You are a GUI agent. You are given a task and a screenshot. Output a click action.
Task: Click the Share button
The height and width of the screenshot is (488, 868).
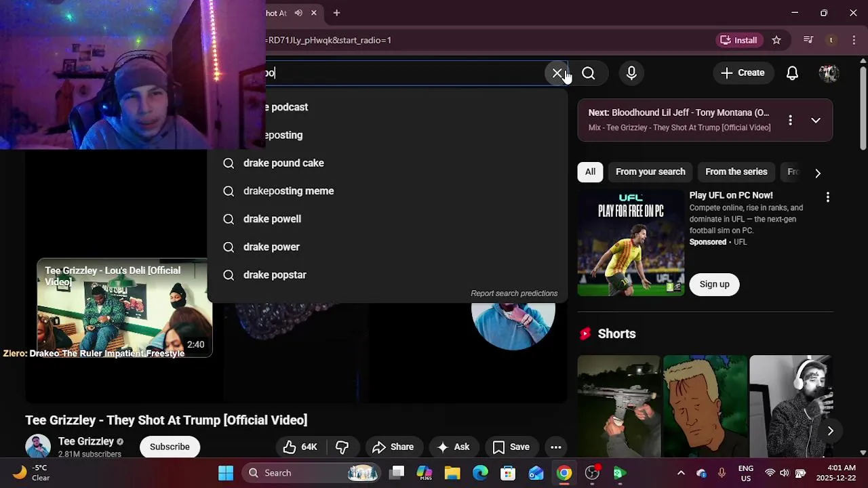tap(393, 447)
